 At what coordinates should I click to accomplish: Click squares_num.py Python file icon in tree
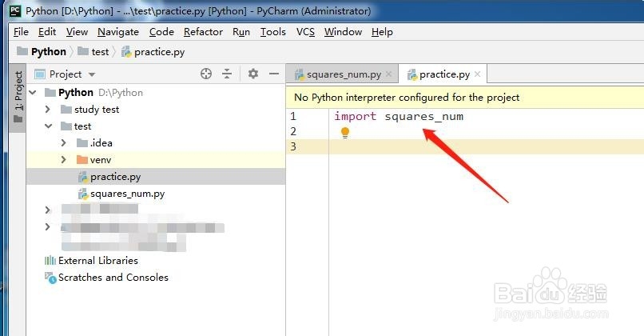pos(83,194)
